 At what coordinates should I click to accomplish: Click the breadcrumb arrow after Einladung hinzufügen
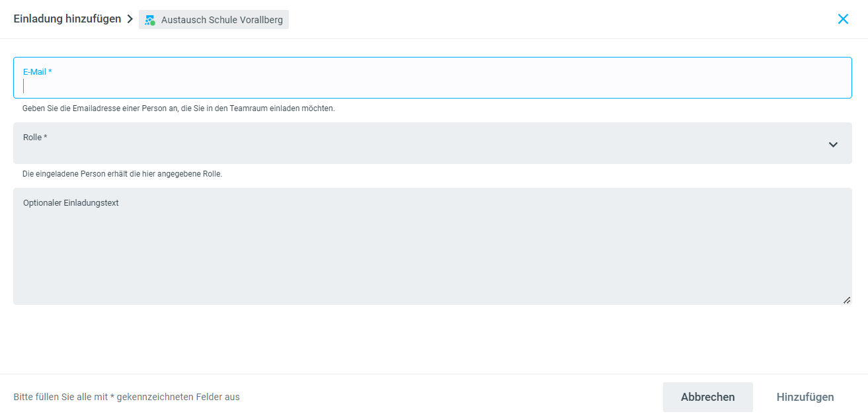point(130,19)
